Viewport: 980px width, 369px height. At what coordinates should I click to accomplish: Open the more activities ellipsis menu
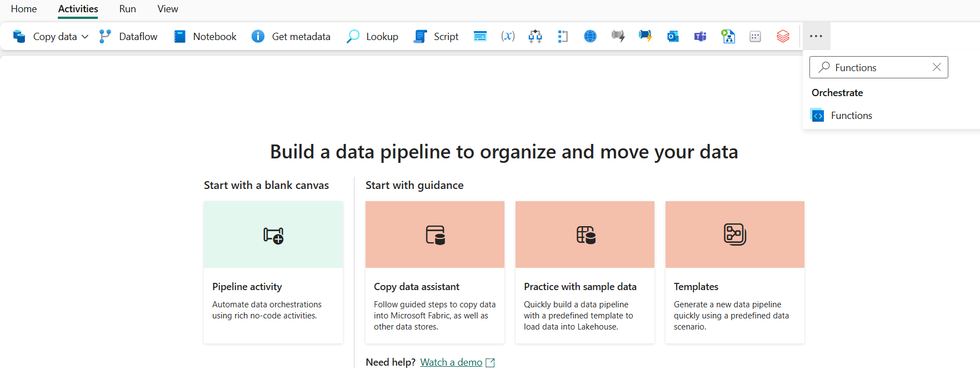[816, 37]
